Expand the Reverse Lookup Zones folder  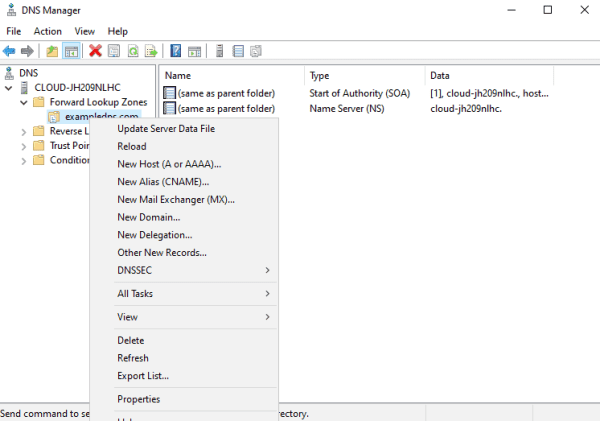coord(24,132)
